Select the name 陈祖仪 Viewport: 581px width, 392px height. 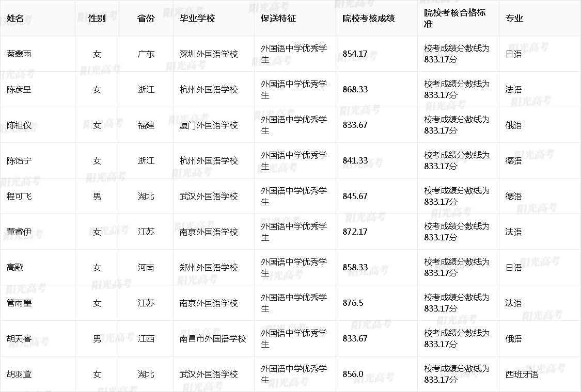click(19, 125)
